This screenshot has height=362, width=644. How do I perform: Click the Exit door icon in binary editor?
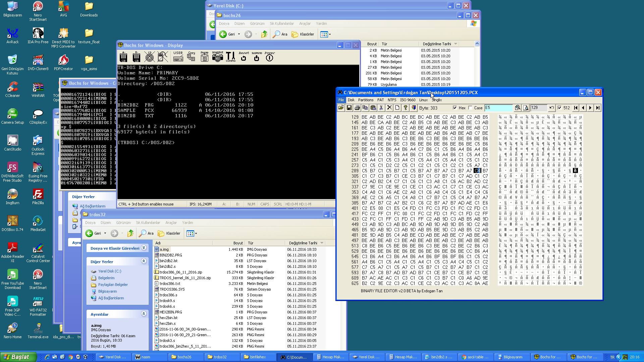414,108
